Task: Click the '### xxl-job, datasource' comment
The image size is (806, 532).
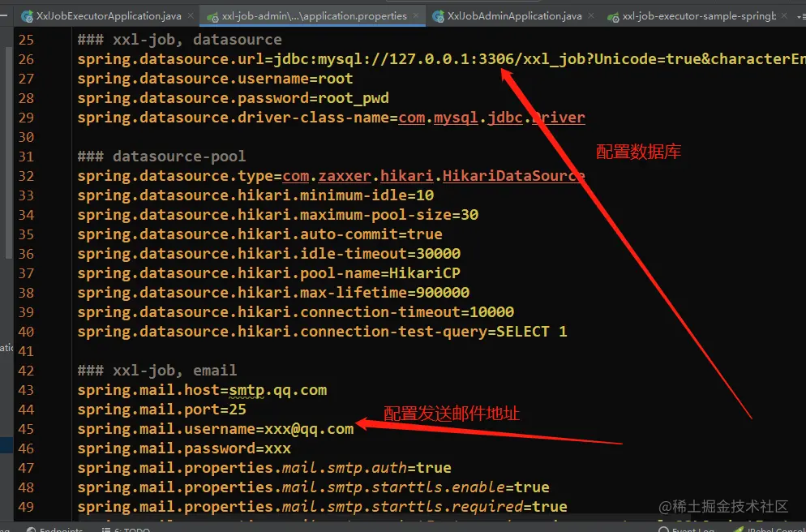Action: (x=179, y=40)
